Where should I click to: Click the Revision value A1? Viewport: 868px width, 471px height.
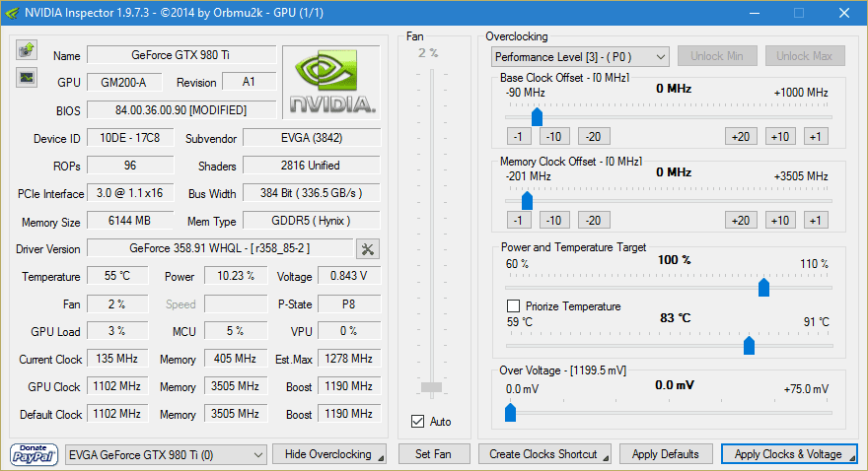point(250,83)
